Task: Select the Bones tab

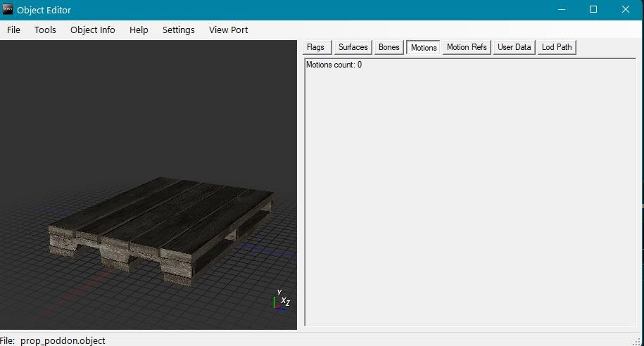Action: pyautogui.click(x=389, y=47)
